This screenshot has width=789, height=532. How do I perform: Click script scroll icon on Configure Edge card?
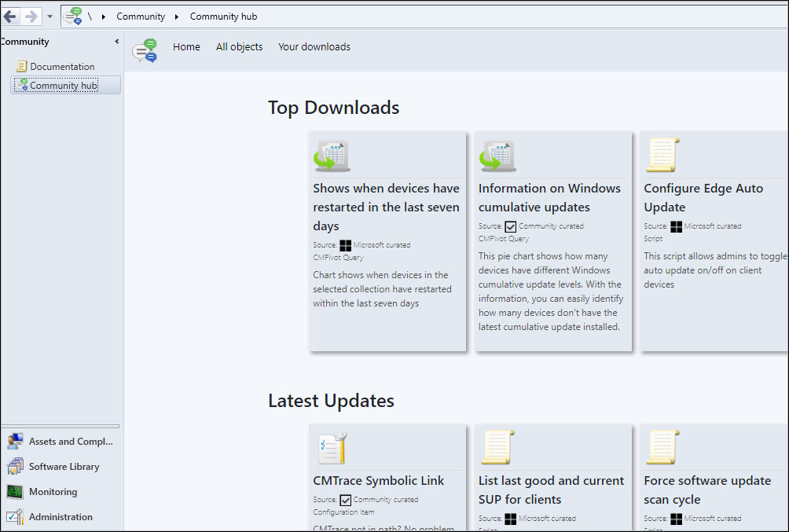662,155
